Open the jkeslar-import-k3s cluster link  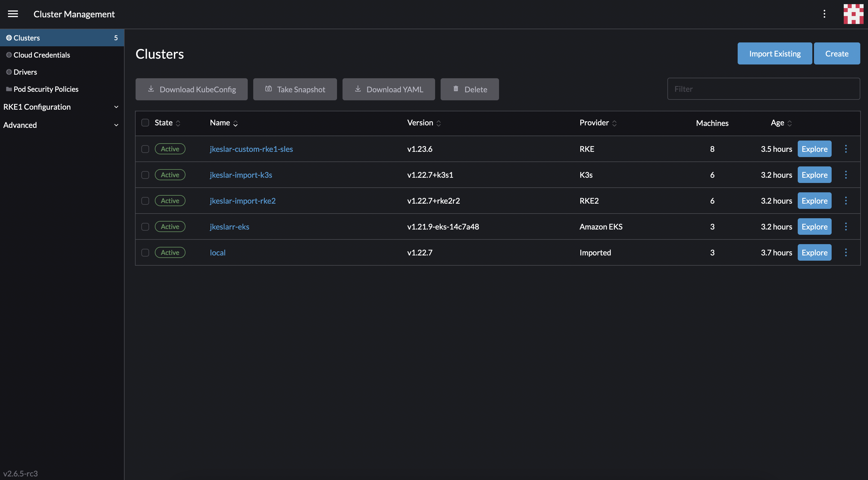(241, 175)
